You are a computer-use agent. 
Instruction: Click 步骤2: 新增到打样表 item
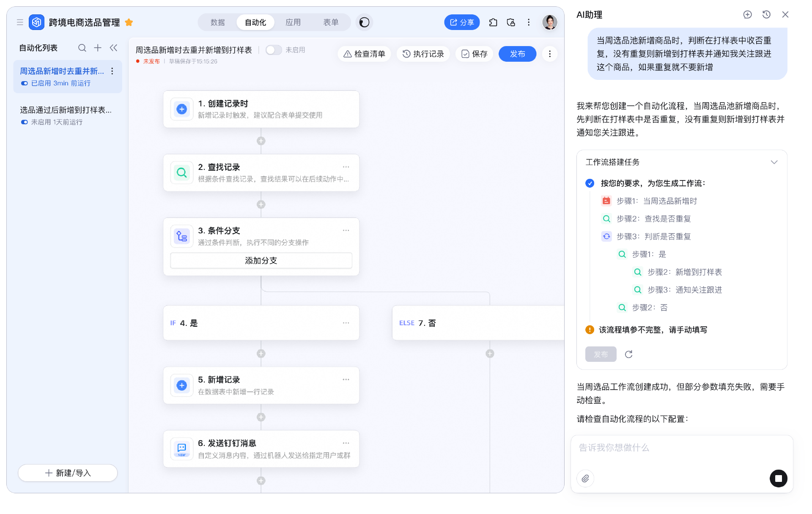point(685,272)
